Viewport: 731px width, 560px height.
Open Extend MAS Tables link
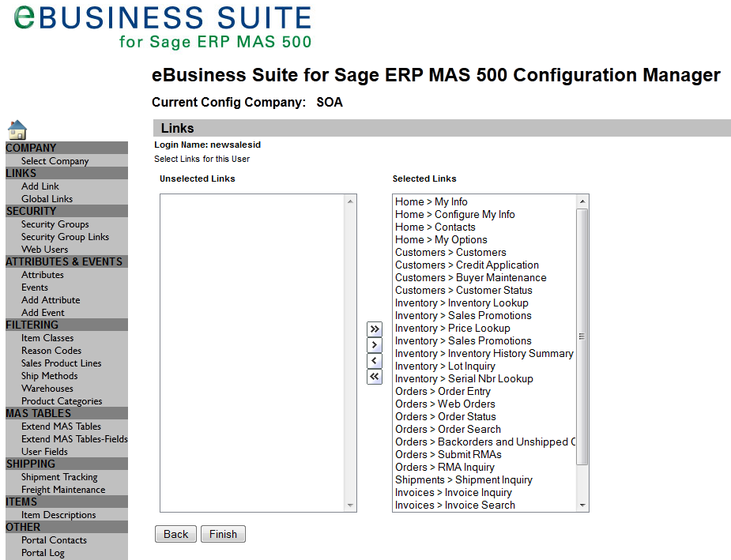(x=61, y=427)
